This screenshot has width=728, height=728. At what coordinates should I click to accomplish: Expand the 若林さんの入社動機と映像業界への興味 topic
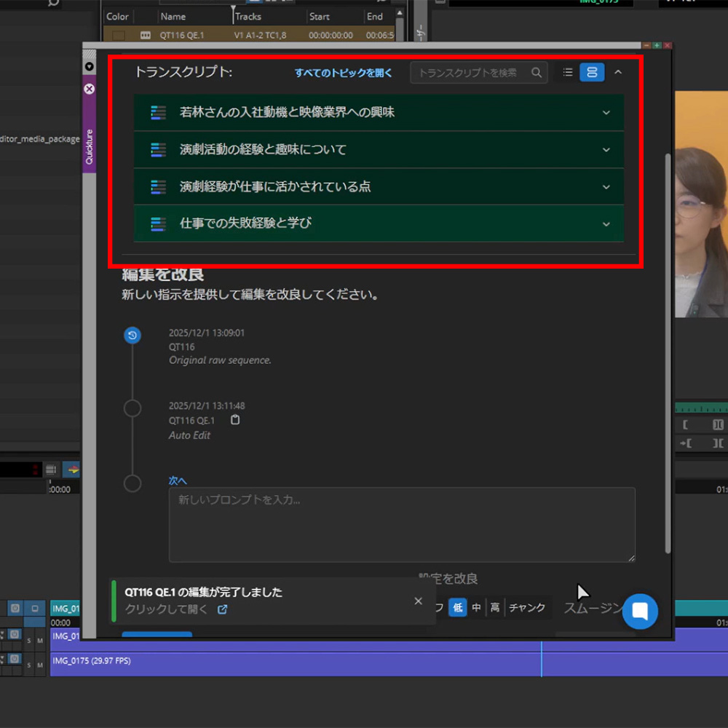click(x=606, y=113)
